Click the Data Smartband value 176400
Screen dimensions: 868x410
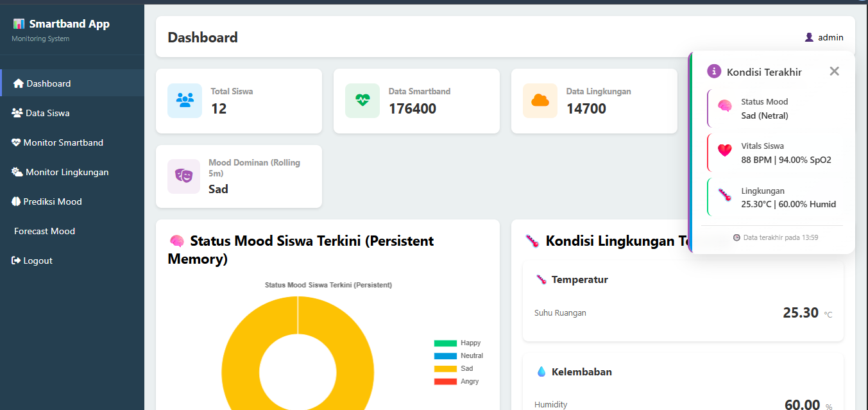(x=413, y=109)
